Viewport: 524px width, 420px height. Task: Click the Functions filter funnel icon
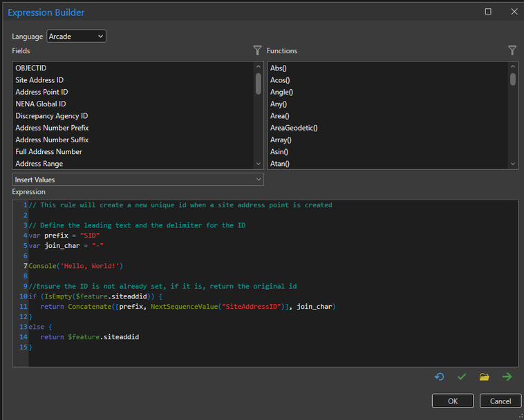pos(512,50)
